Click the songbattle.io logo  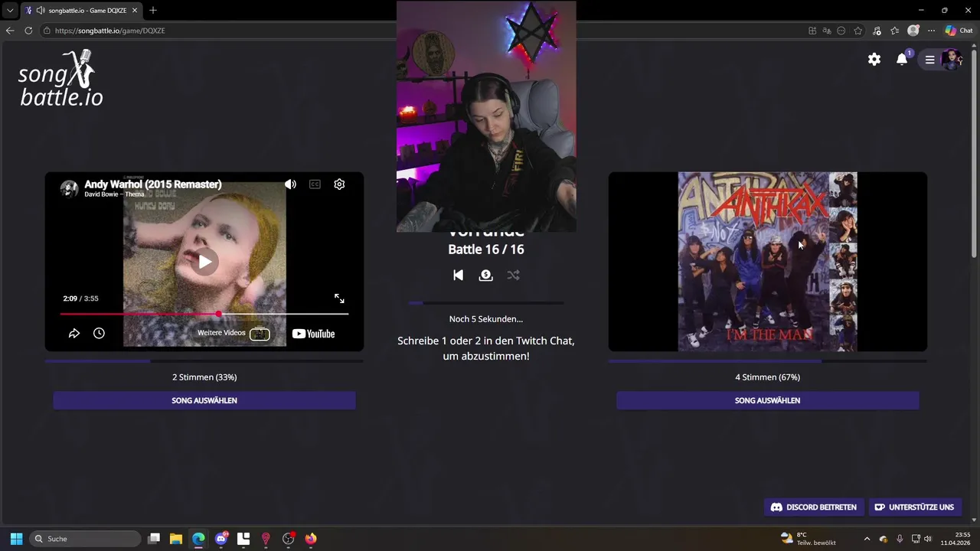[x=60, y=78]
